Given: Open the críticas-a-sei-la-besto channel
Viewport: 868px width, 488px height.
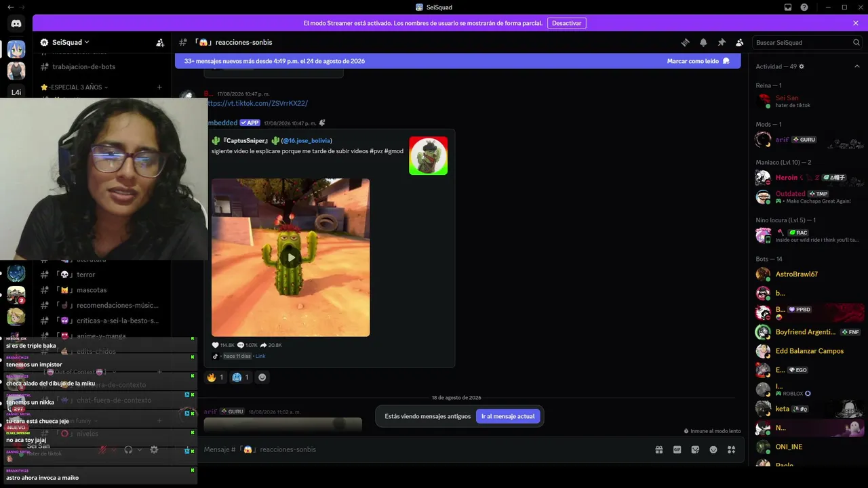Looking at the screenshot, I should point(103,321).
